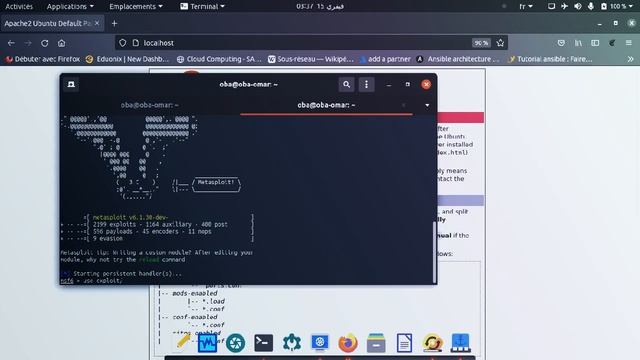The height and width of the screenshot is (360, 640).
Task: Click the msf6 prompt line in terminal
Action: (x=91, y=281)
